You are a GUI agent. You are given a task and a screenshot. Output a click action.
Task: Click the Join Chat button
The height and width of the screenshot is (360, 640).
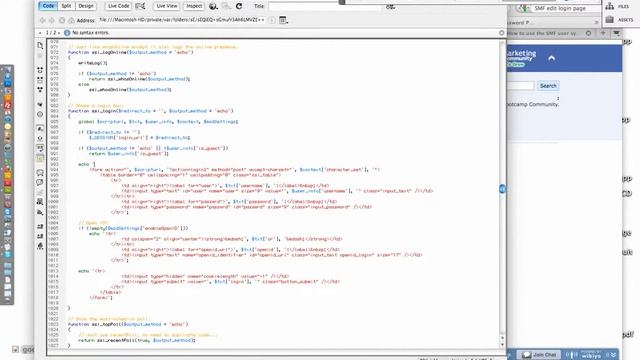(x=540, y=354)
